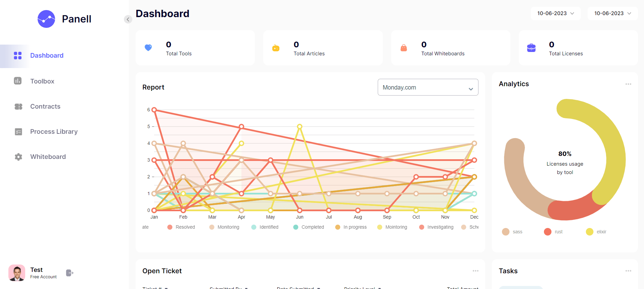Collapse the sidebar with the arrow button
644x289 pixels.
coord(128,19)
